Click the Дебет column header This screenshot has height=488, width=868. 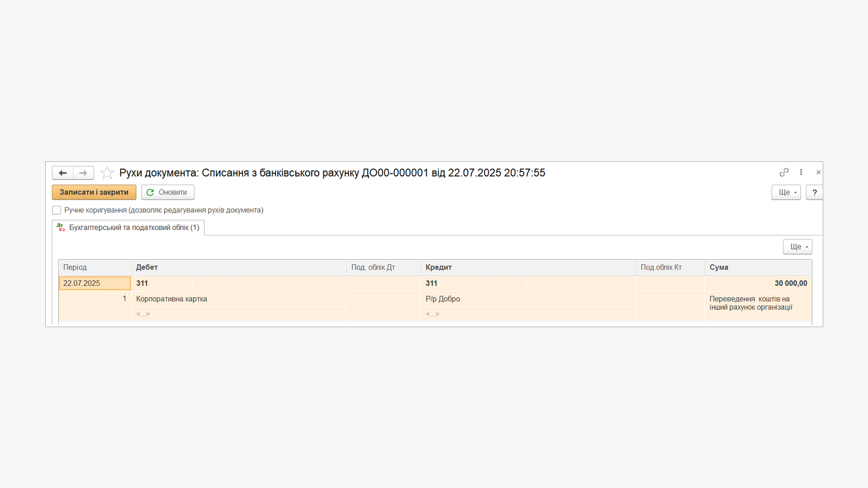pyautogui.click(x=238, y=267)
